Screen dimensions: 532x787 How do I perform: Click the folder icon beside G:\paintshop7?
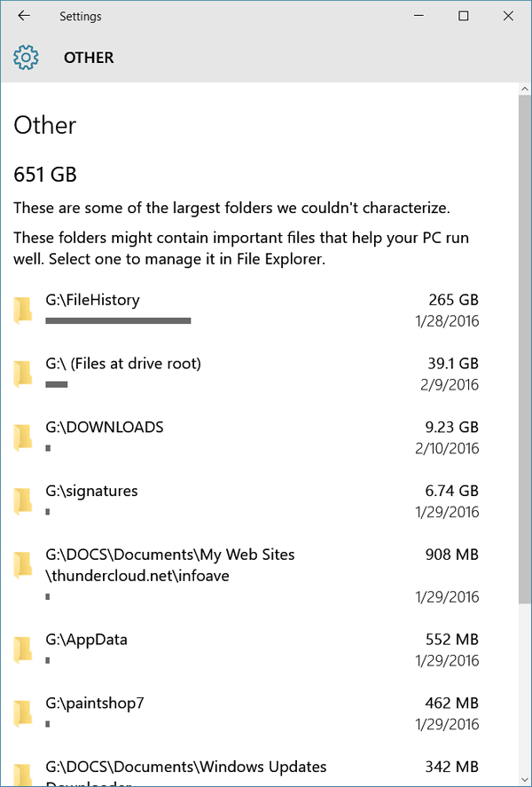pyautogui.click(x=23, y=713)
